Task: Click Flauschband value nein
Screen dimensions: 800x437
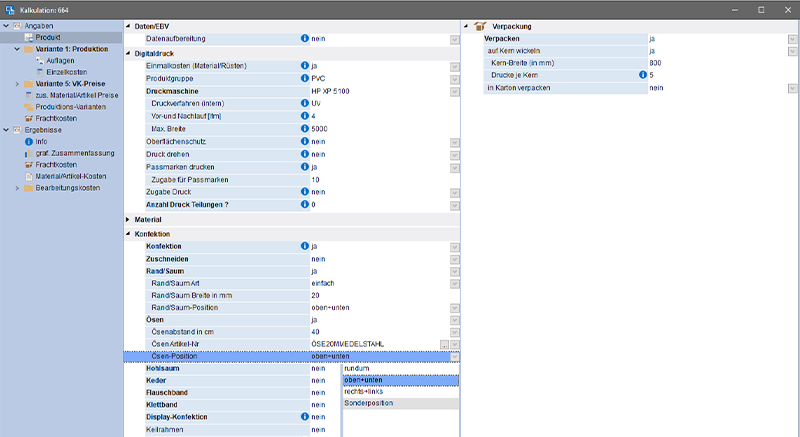Action: point(318,393)
